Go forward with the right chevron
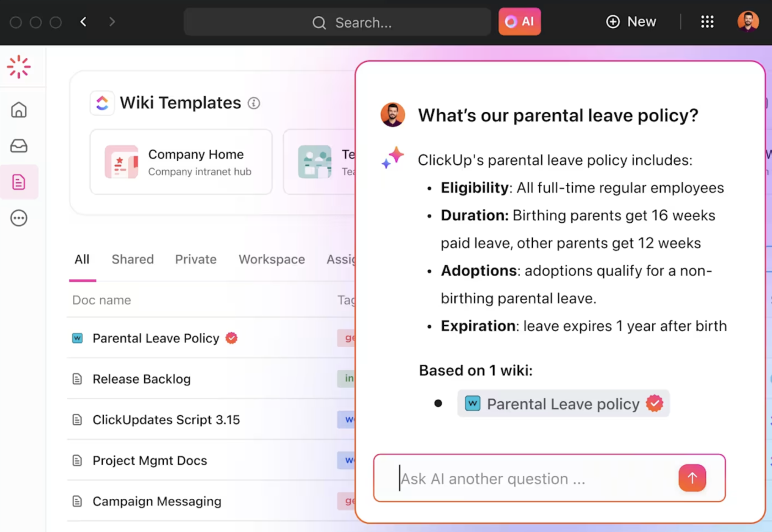Image resolution: width=772 pixels, height=532 pixels. coord(112,22)
